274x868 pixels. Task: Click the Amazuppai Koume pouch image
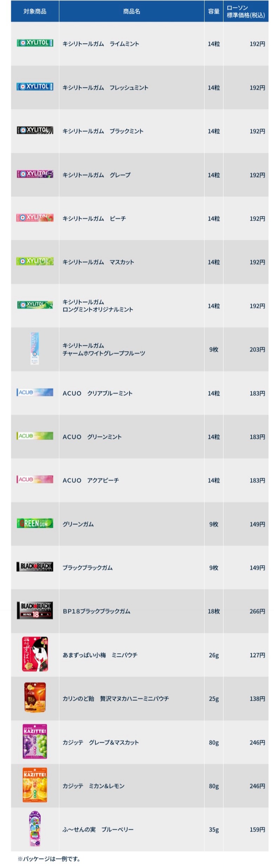tap(35, 654)
